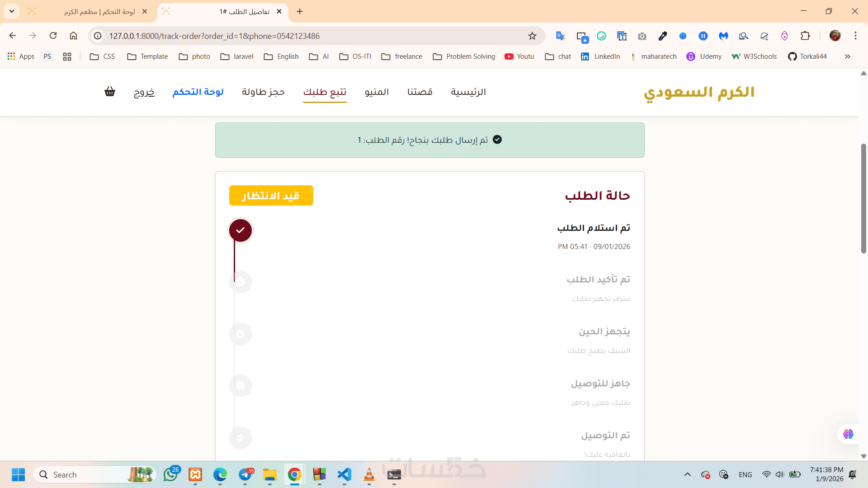Image resolution: width=868 pixels, height=488 pixels.
Task: Open WhatsApp from the taskbar
Action: point(171,474)
